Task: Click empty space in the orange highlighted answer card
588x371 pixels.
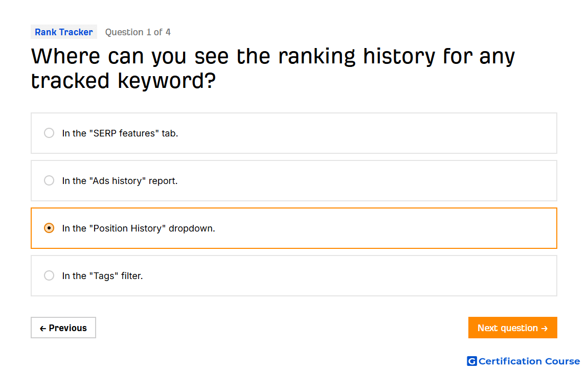Action: (386, 228)
